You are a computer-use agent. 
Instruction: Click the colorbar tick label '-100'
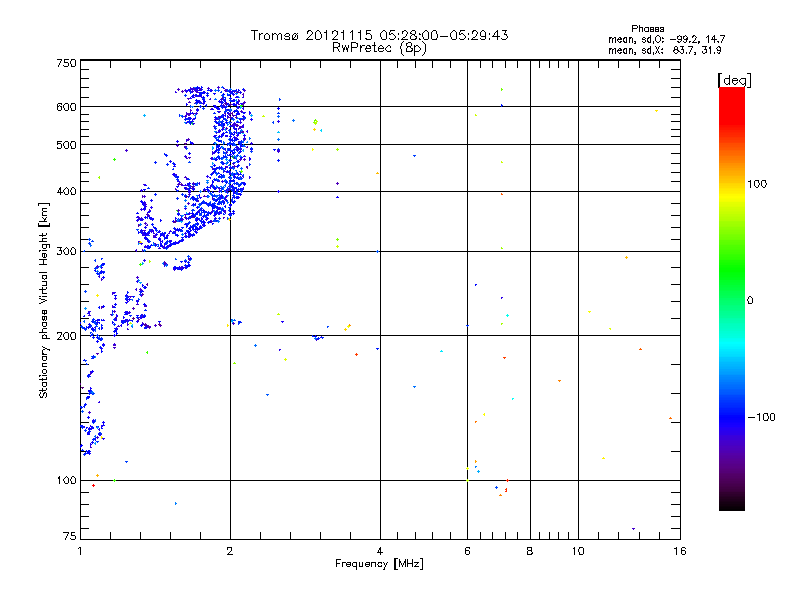click(x=762, y=417)
